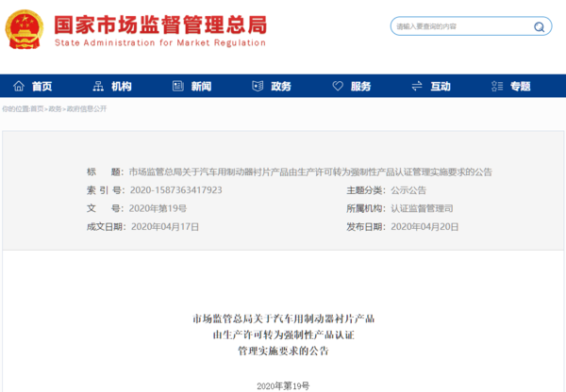The image size is (566, 392).
Task: Open the 机构 navigation menu item
Action: 122,86
